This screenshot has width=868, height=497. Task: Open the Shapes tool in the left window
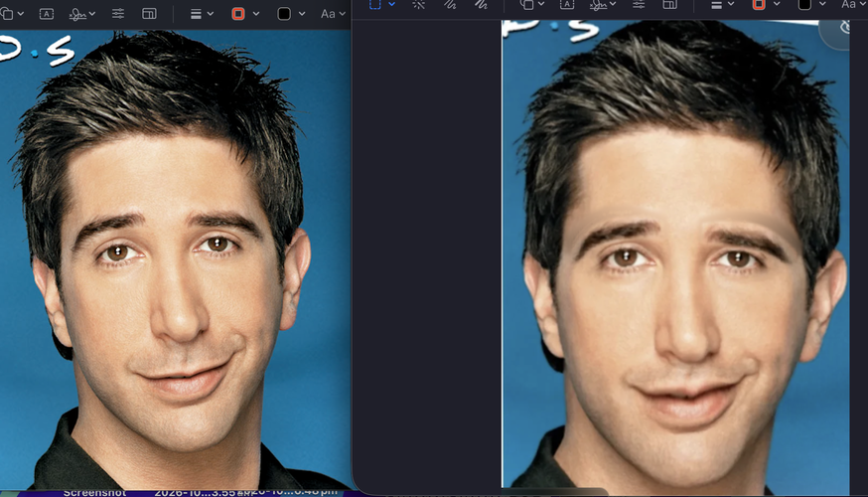pos(6,13)
